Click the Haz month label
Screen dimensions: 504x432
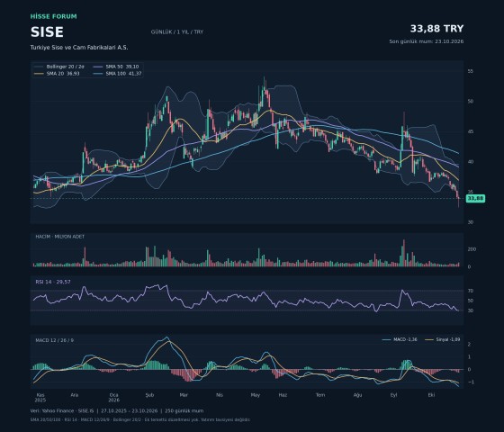283,395
